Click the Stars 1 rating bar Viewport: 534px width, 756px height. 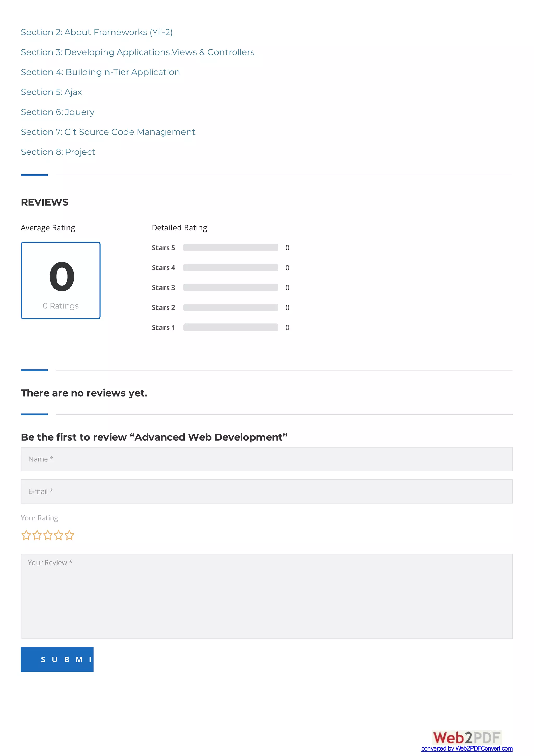pos(231,327)
